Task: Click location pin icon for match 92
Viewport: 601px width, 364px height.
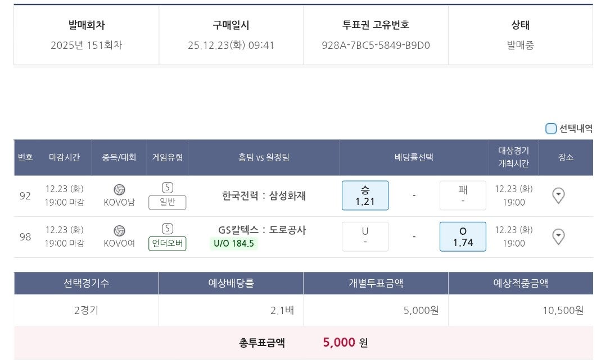Action: [x=558, y=195]
